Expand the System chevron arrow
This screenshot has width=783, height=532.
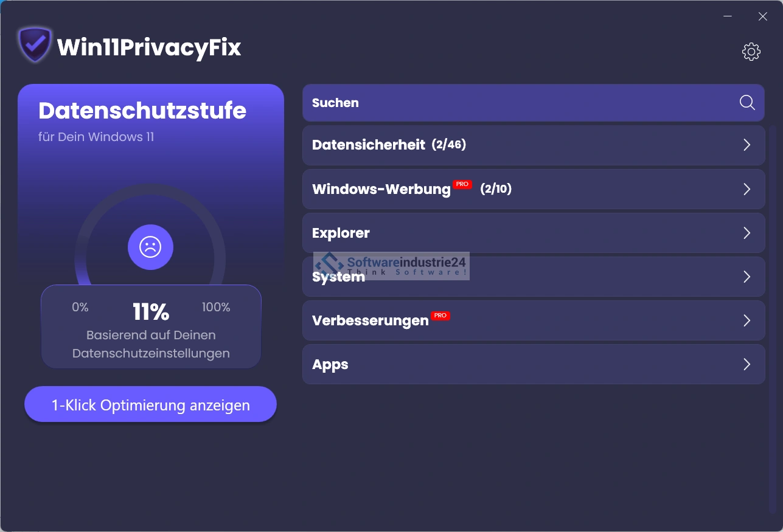pos(746,277)
